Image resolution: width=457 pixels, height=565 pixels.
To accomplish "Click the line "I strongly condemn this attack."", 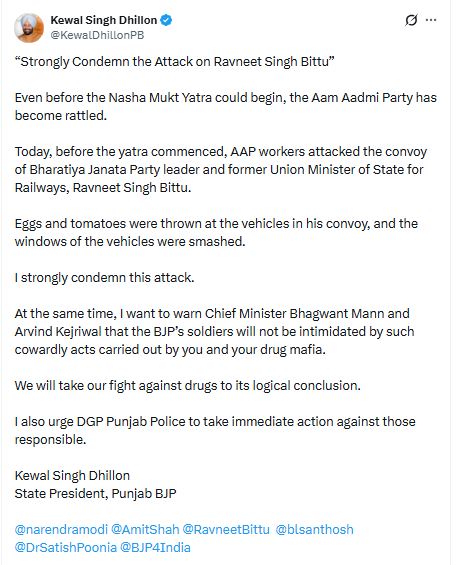I will [x=105, y=278].
